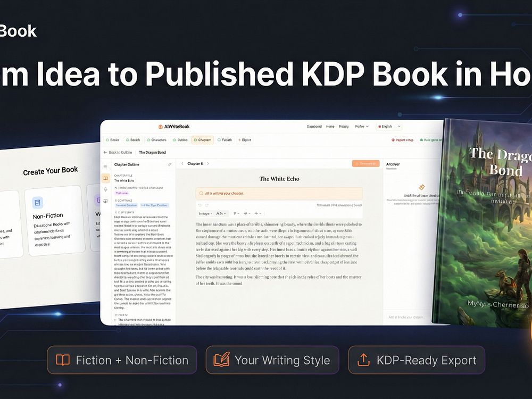Click the book icon beside Fiction + Non-Fiction
The image size is (532, 399).
[63, 360]
